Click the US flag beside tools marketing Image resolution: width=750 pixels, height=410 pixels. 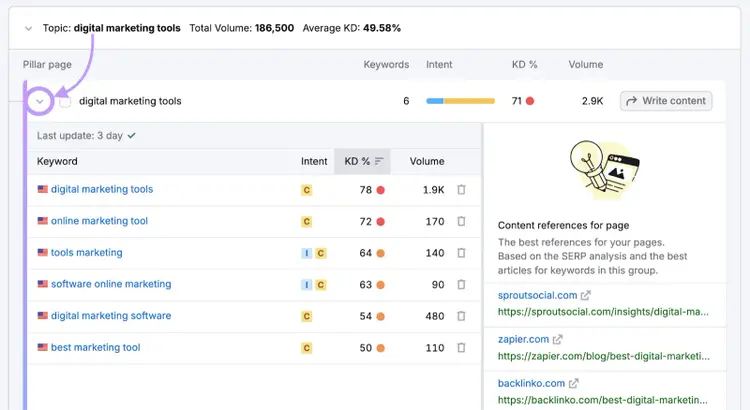click(x=43, y=252)
